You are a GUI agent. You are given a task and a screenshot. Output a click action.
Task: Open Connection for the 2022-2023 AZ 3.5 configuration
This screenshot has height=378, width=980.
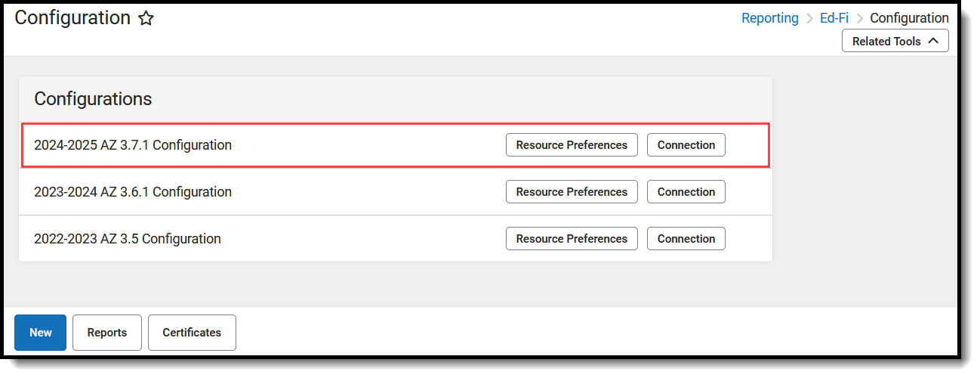(686, 239)
